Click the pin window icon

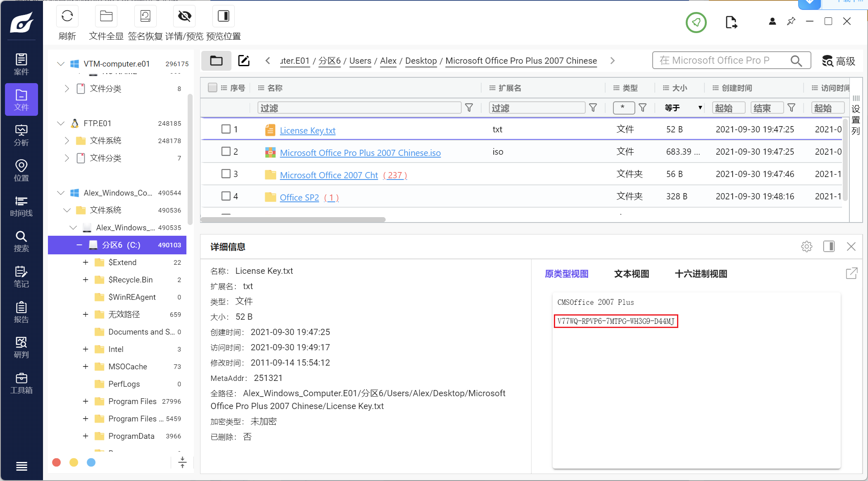tap(791, 22)
